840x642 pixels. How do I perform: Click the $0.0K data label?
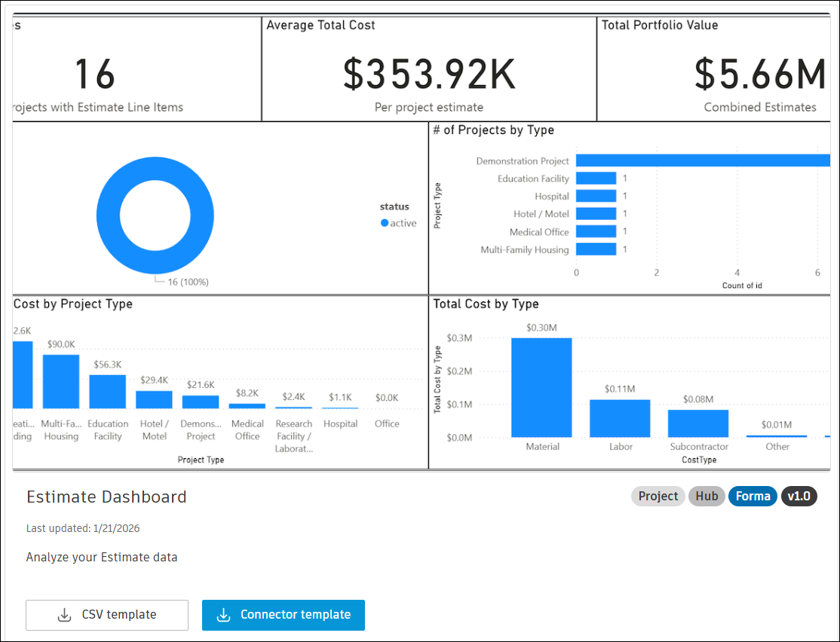[x=387, y=398]
